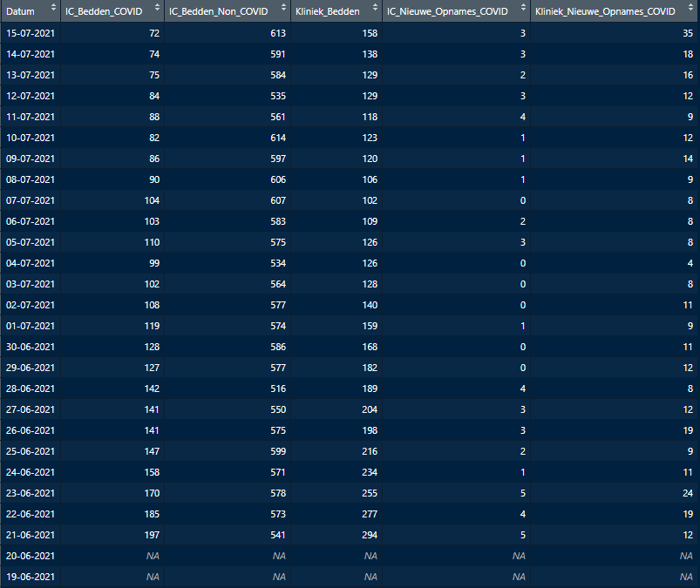Click the IC_Bedden_Non_COVID header label
The width and height of the screenshot is (700, 588).
pos(218,11)
